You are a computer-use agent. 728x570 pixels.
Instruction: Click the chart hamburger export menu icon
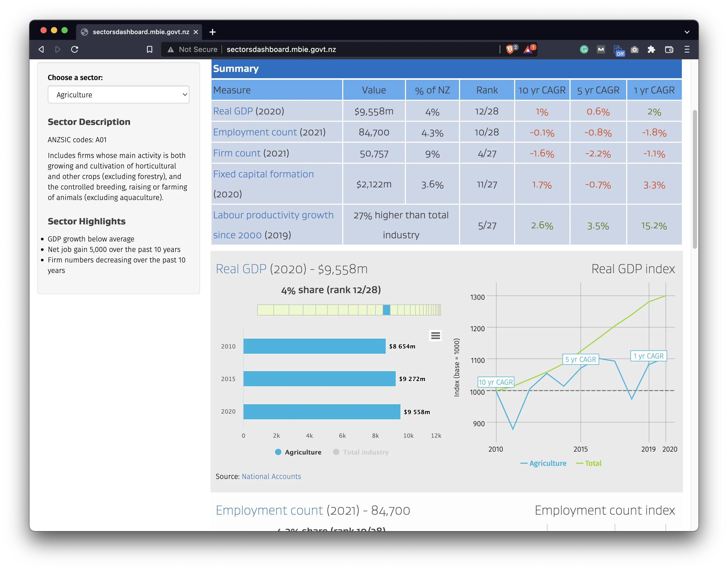435,335
